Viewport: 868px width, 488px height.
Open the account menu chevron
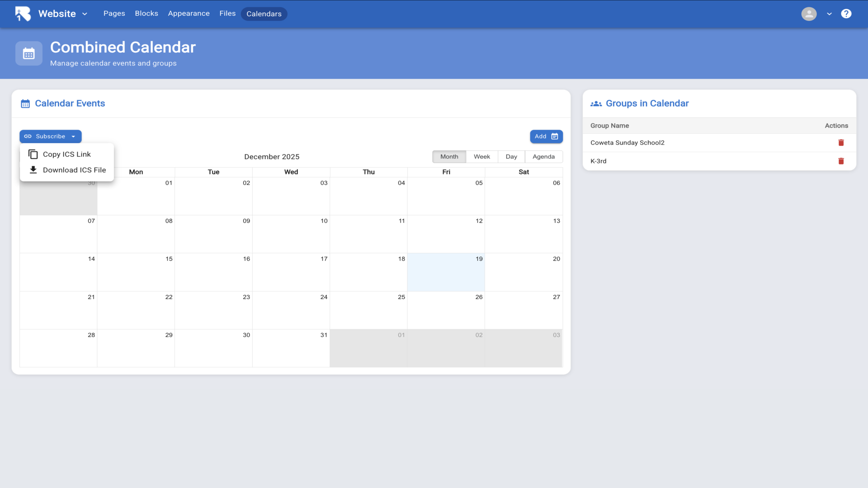829,14
